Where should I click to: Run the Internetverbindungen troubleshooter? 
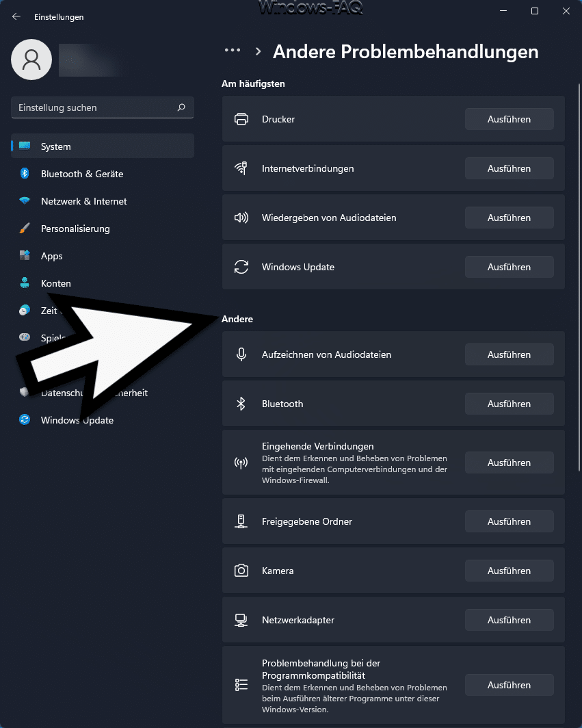click(509, 168)
